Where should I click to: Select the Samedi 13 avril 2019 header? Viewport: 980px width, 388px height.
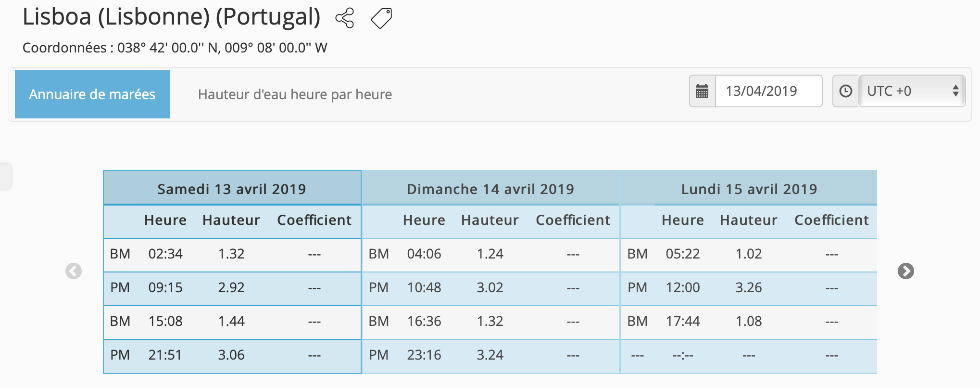pyautogui.click(x=232, y=189)
